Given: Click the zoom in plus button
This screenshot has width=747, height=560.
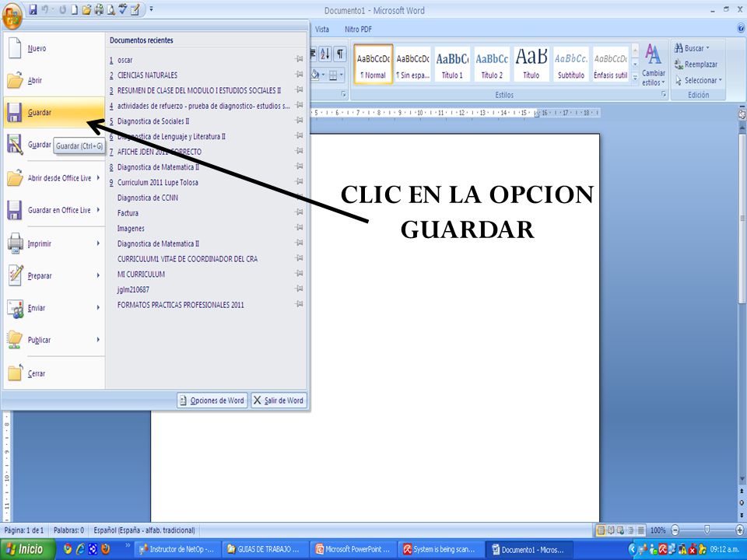Looking at the screenshot, I should 739,530.
